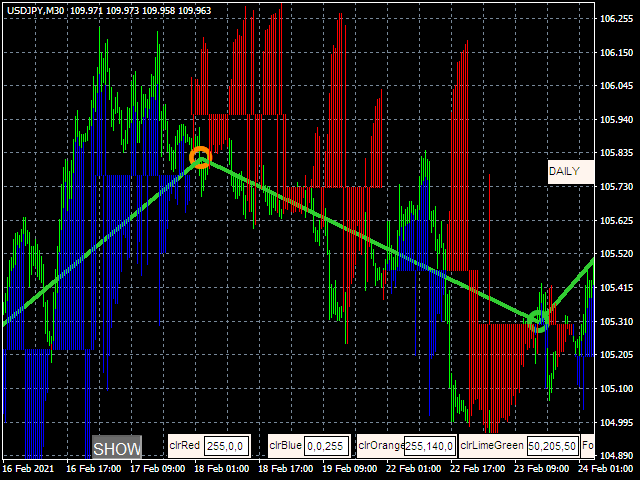Click the 24 Feb 01:00 time label
Screen dimensions: 640x480
605,468
